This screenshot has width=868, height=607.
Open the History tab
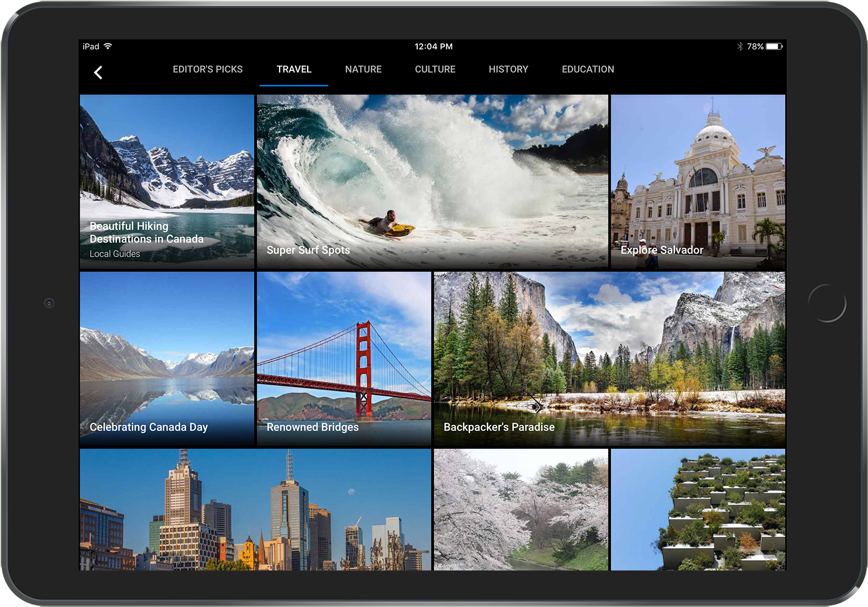tap(509, 69)
